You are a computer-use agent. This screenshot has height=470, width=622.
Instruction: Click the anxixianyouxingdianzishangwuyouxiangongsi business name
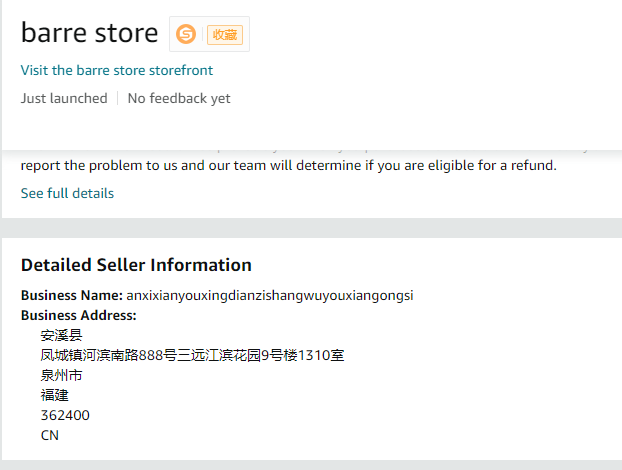[270, 295]
